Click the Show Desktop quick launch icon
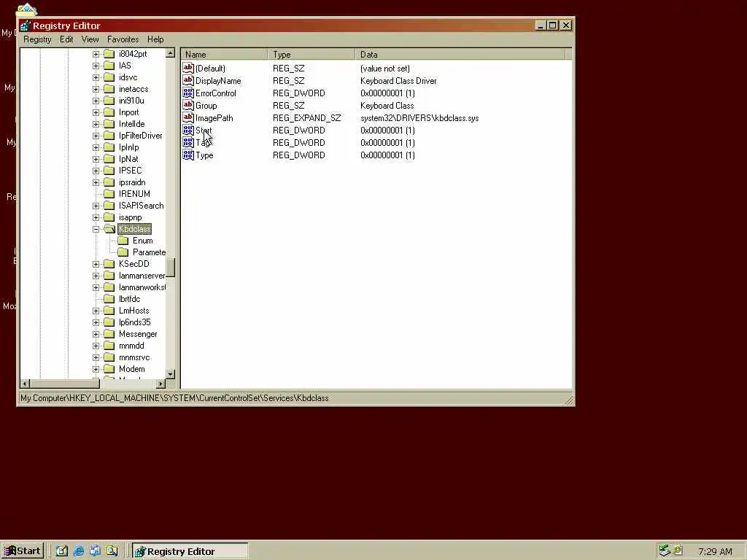The height and width of the screenshot is (560, 747). pos(62,551)
